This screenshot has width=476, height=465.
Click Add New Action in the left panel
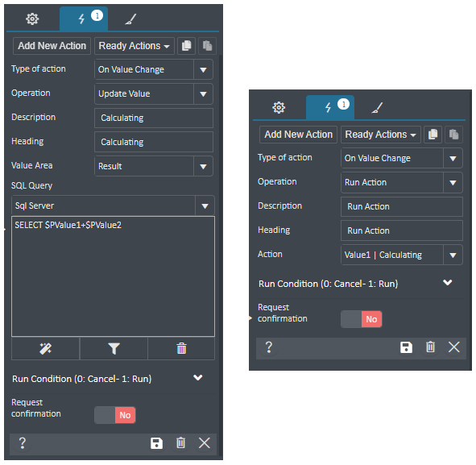point(52,46)
